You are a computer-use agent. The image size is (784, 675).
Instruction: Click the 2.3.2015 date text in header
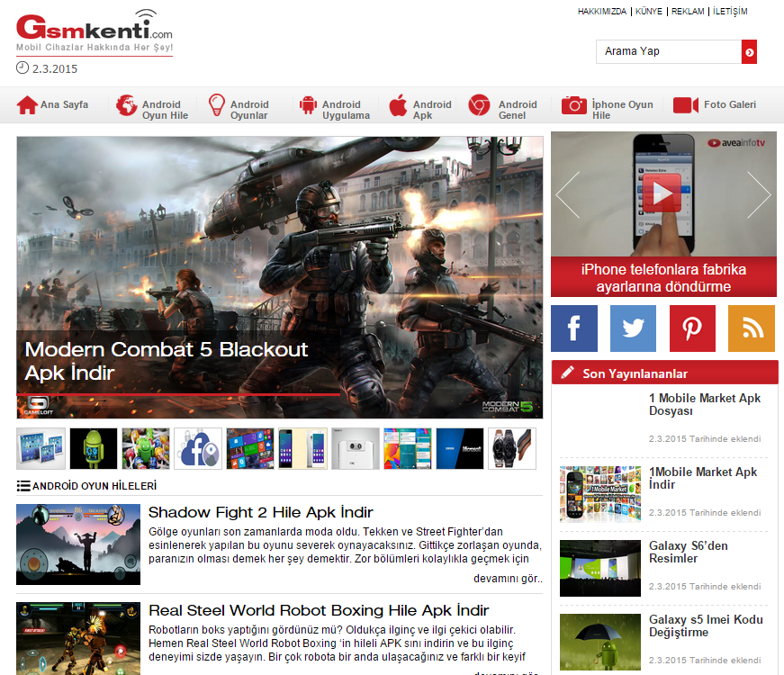(x=55, y=68)
